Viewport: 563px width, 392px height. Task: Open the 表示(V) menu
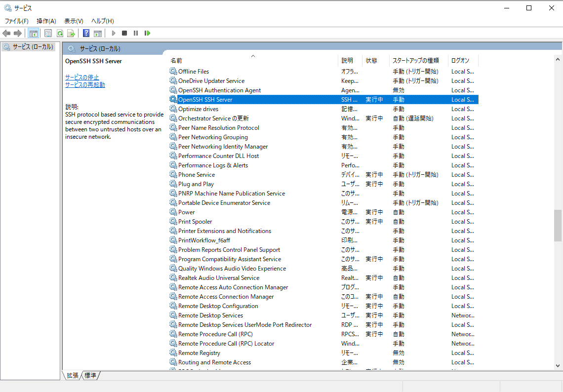[74, 21]
